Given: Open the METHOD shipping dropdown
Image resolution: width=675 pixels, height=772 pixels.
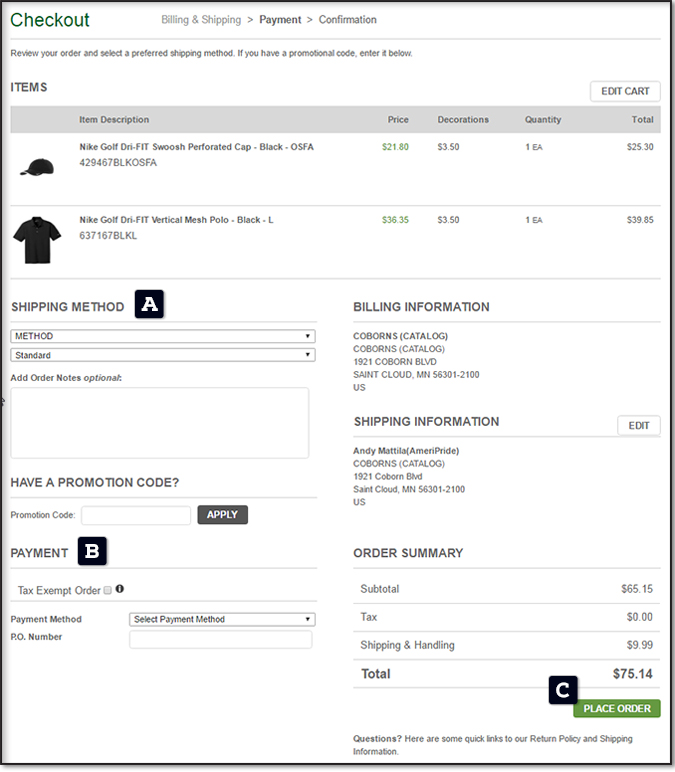Looking at the screenshot, I should tap(162, 337).
